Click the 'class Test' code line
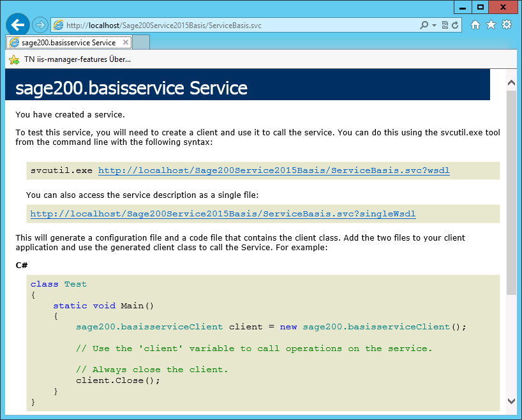The height and width of the screenshot is (420, 522). [59, 284]
